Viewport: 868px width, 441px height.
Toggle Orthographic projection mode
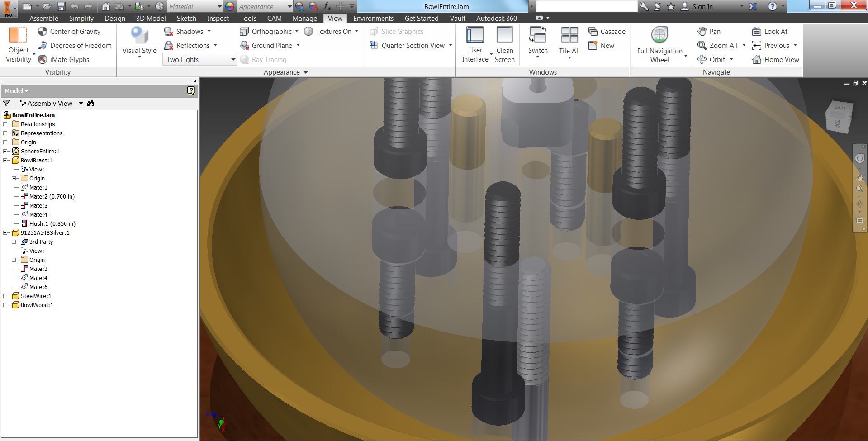point(266,31)
